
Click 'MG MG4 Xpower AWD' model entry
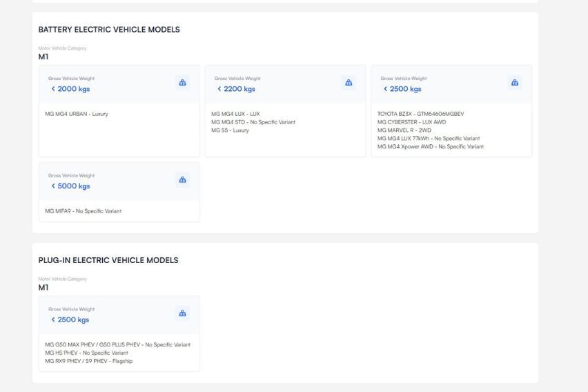431,147
